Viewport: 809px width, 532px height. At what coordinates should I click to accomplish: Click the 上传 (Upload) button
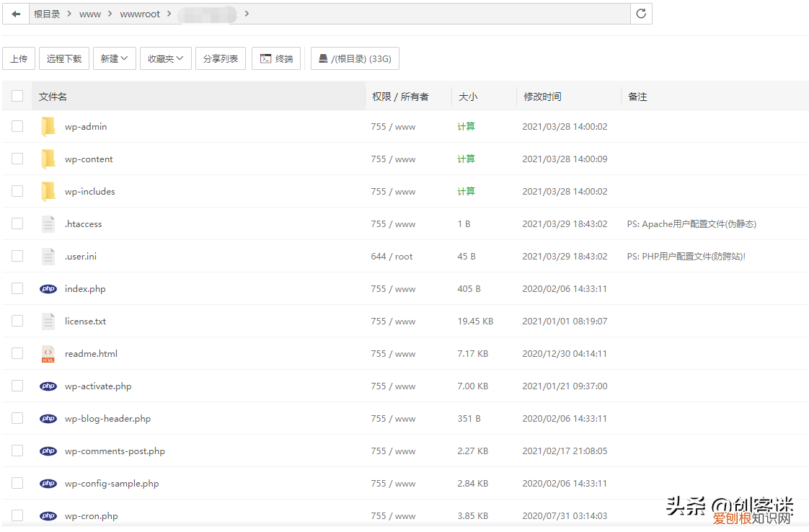19,59
